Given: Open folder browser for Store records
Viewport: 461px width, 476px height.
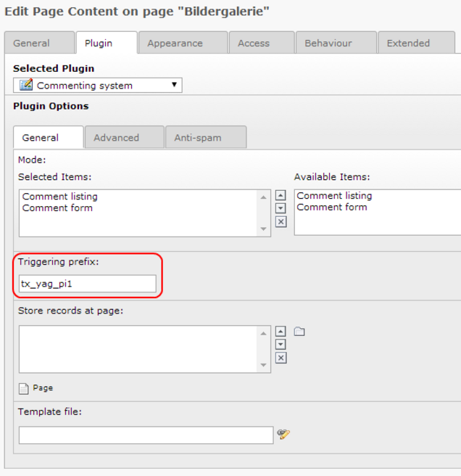Looking at the screenshot, I should pos(299,332).
